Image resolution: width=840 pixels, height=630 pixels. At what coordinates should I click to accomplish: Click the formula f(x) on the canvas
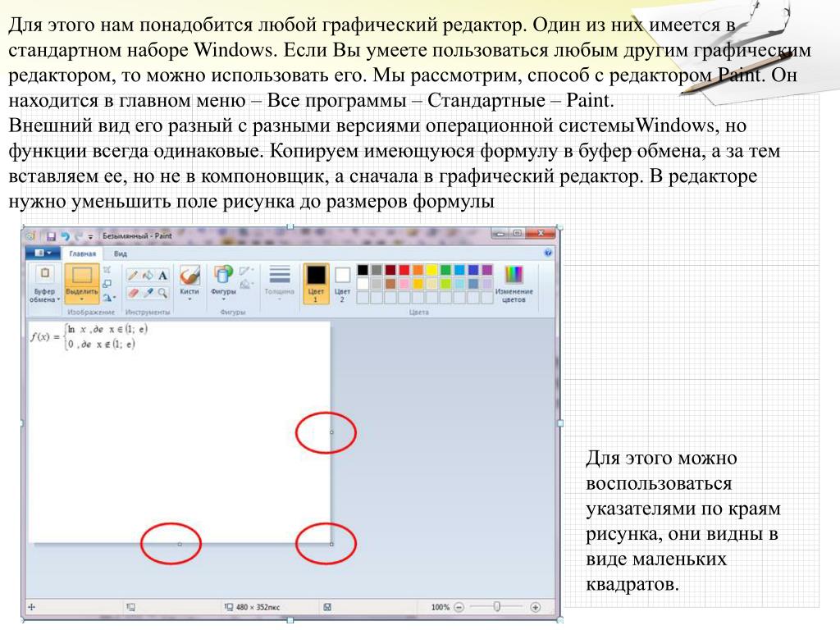(x=89, y=336)
